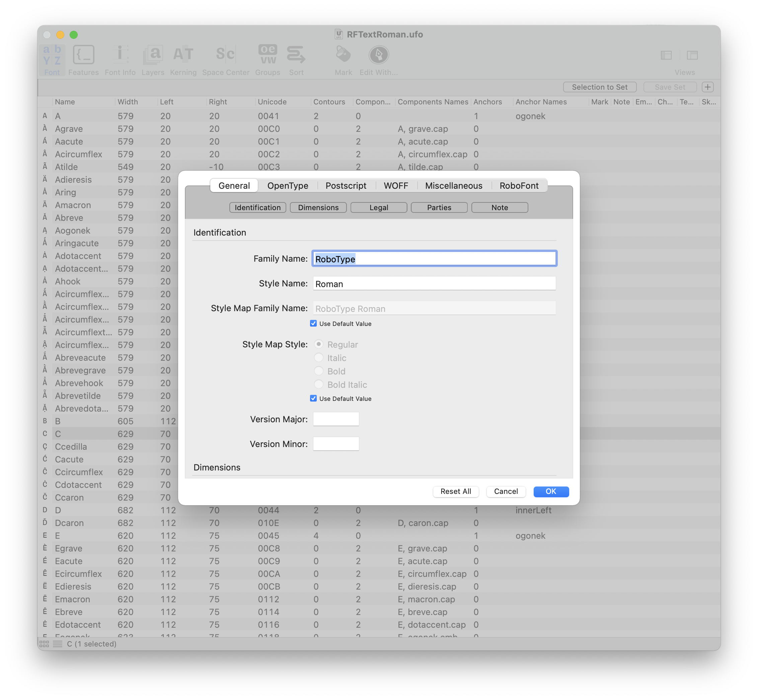The height and width of the screenshot is (700, 758).
Task: Switch to the Miscellaneous tab
Action: click(454, 186)
